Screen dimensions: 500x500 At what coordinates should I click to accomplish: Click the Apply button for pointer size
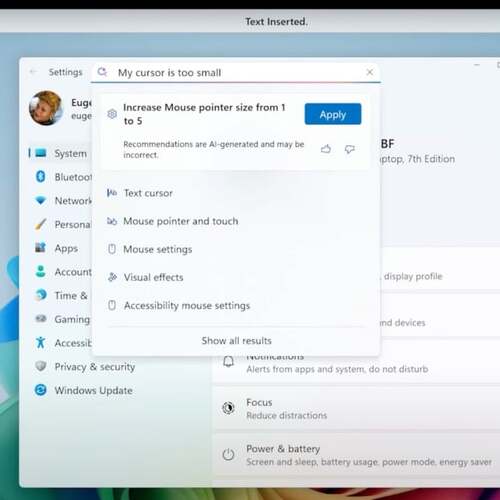(x=333, y=114)
